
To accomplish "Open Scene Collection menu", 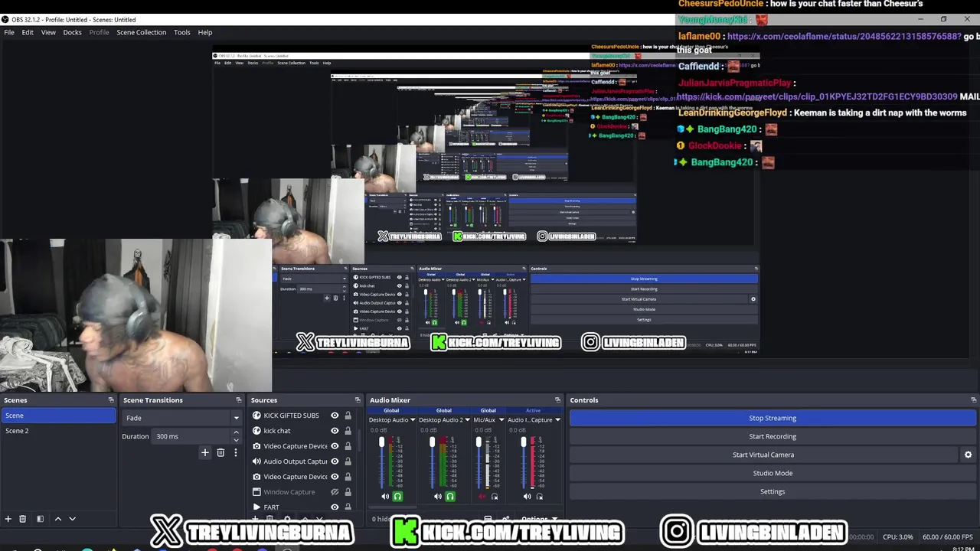I will click(141, 32).
